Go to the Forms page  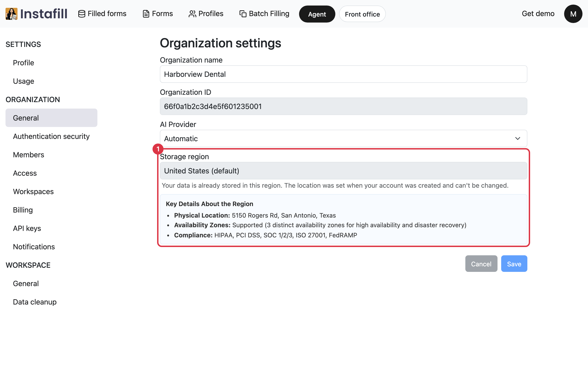[x=158, y=14]
